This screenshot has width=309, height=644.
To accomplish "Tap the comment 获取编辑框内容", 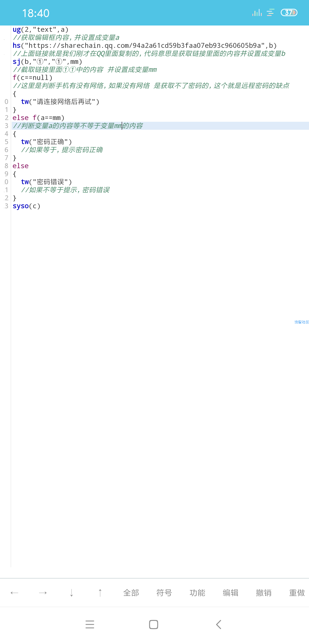I will point(66,38).
